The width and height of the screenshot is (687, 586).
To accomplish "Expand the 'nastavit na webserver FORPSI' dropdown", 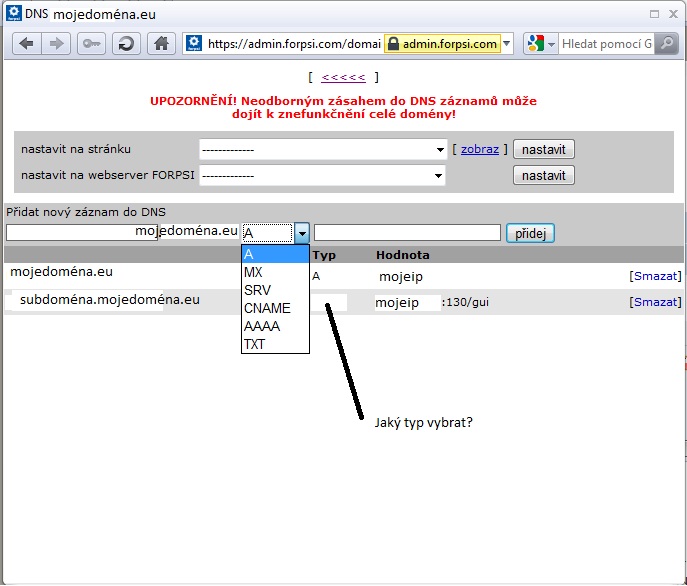I will 438,176.
